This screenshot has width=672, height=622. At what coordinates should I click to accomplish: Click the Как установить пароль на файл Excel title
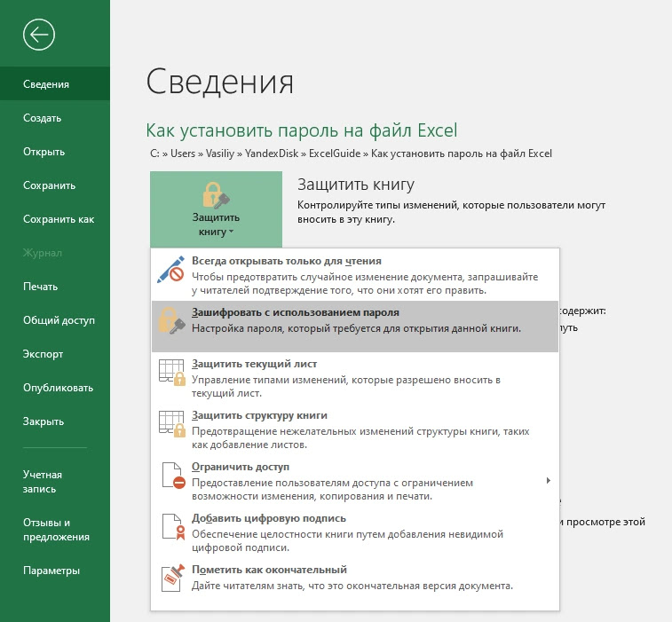302,130
